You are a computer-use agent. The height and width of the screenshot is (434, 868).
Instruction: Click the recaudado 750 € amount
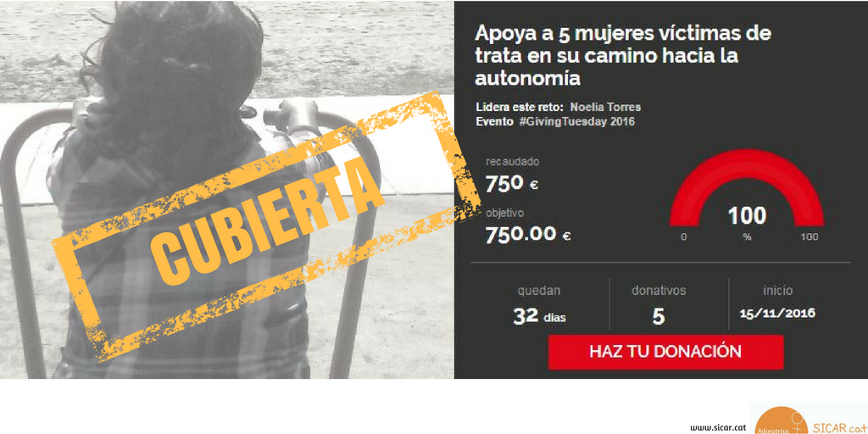click(x=512, y=184)
